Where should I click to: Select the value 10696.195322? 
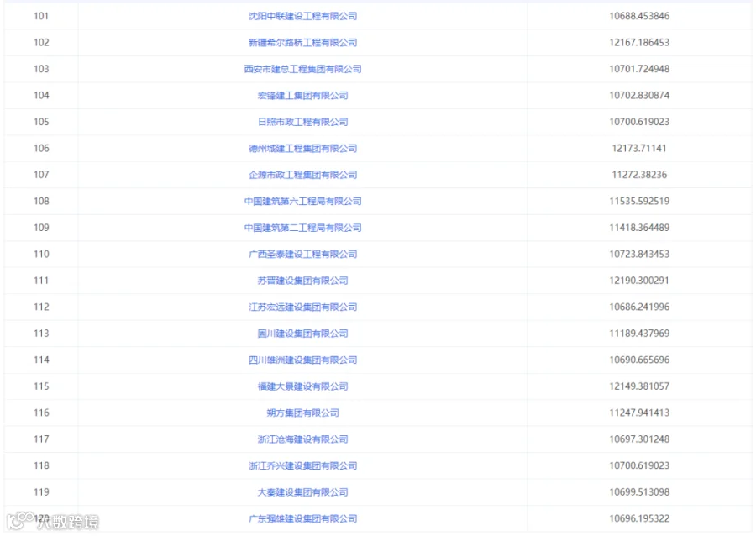click(x=639, y=518)
